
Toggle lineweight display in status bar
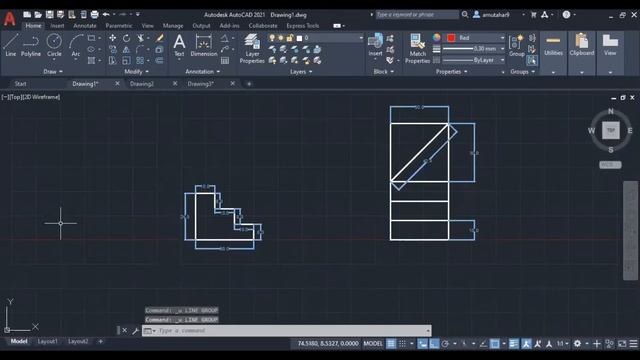tap(513, 344)
